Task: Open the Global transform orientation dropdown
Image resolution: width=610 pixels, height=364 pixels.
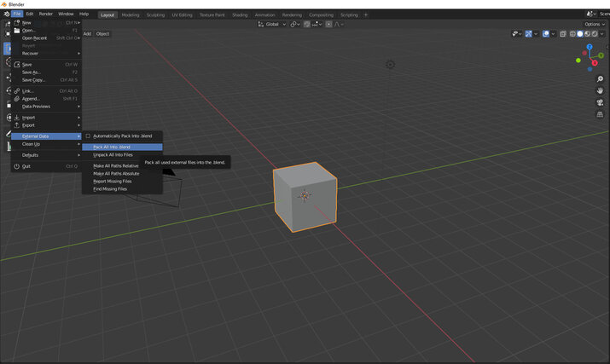Action: coord(272,25)
